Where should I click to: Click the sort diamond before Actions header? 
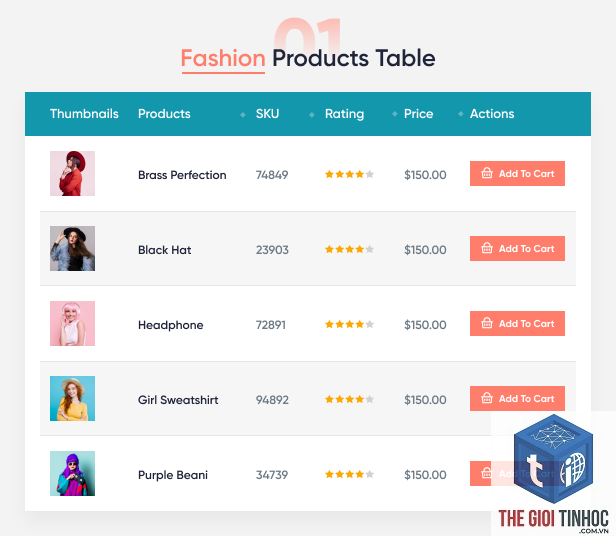[x=460, y=114]
